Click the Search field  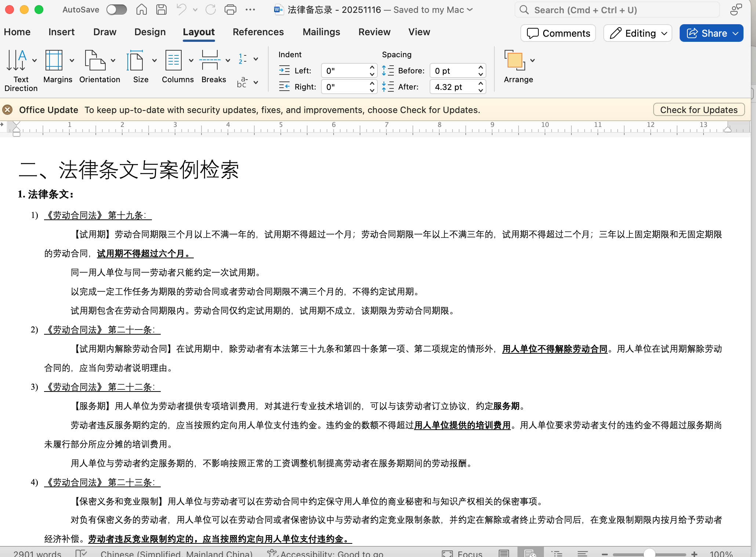click(618, 10)
